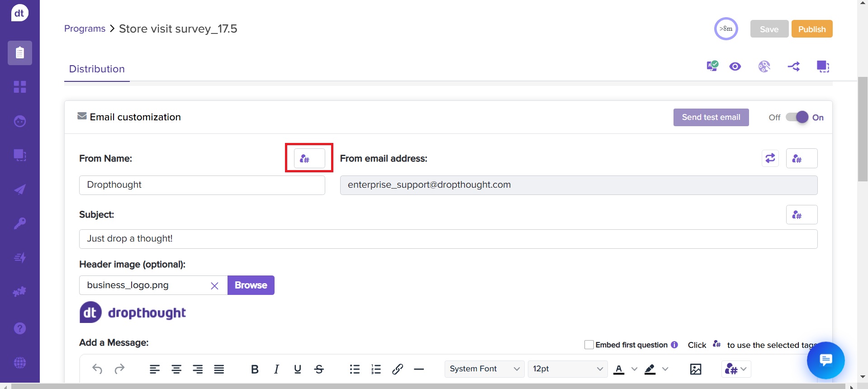Image resolution: width=868 pixels, height=389 pixels.
Task: Open the Programs clipboard icon in sidebar
Action: coord(20,53)
